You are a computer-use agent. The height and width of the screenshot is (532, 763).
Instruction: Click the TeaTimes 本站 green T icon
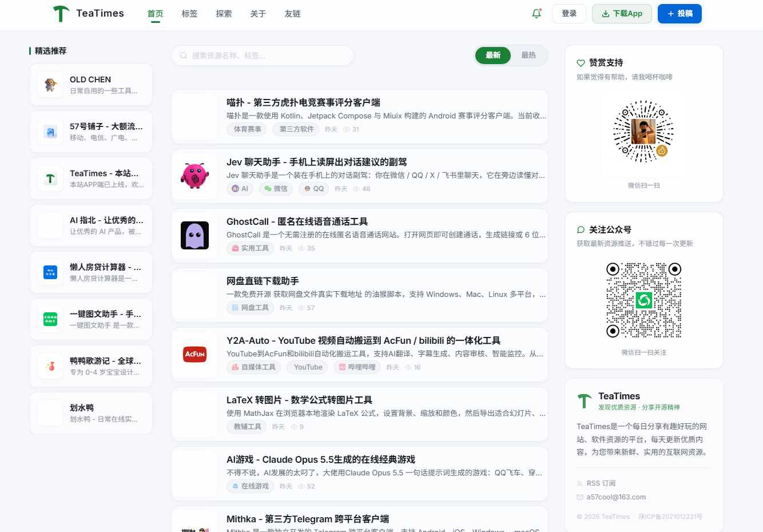point(50,178)
